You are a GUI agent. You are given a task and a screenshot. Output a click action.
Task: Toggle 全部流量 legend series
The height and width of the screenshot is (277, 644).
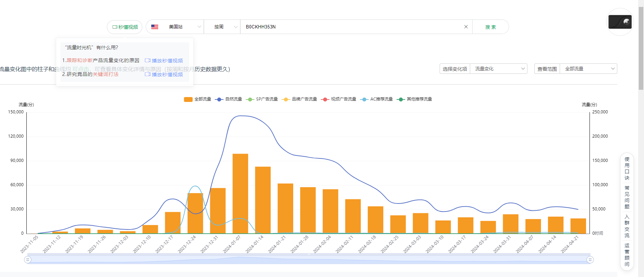(197, 99)
